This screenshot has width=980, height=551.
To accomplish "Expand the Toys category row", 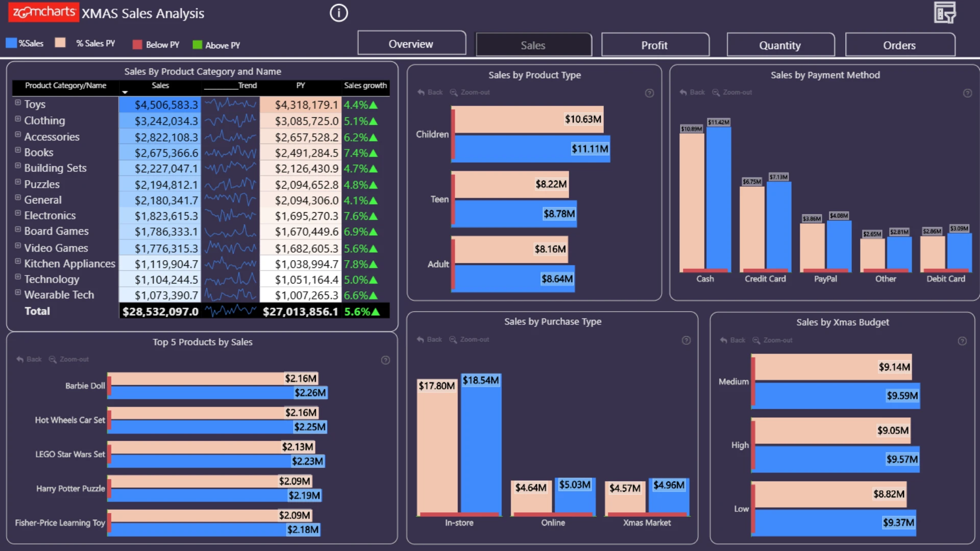I will click(x=18, y=103).
